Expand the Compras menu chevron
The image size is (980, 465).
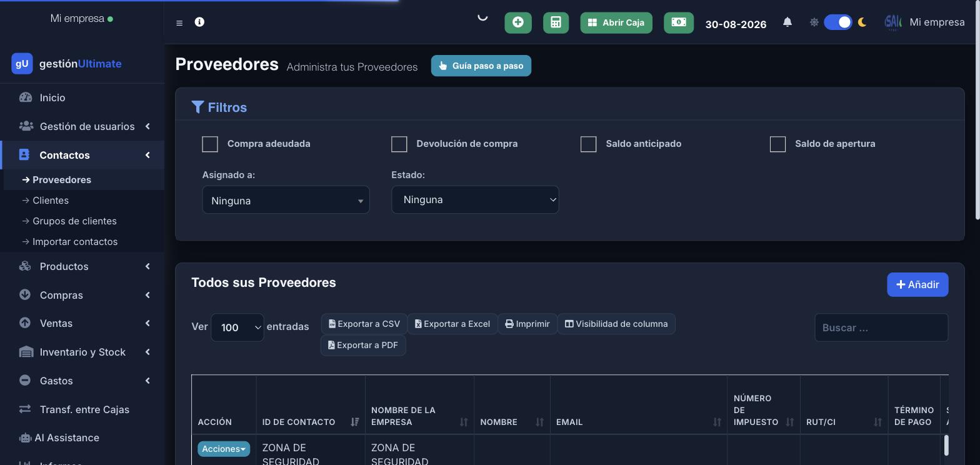tap(147, 295)
